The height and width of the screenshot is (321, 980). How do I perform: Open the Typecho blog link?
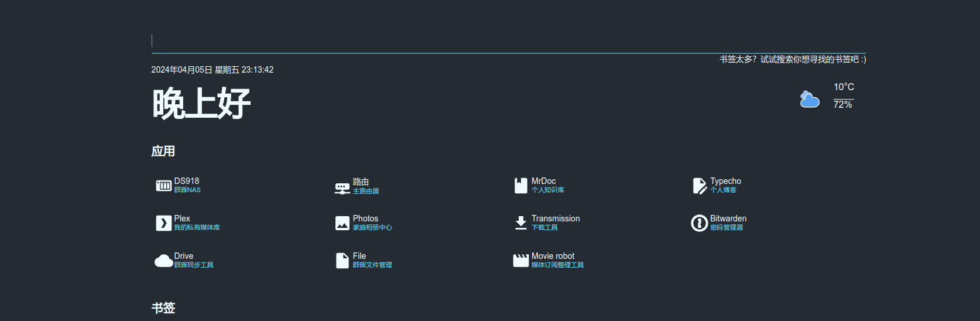tap(726, 181)
